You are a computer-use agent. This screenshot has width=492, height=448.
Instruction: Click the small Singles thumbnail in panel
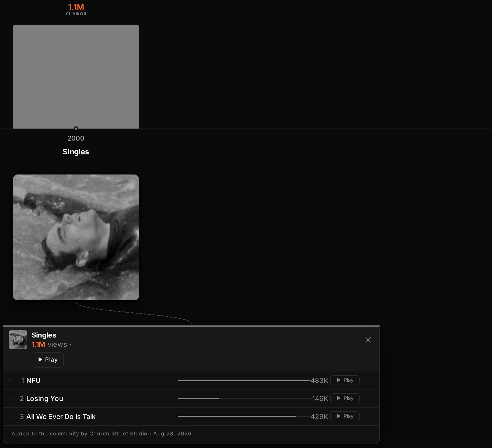18,340
